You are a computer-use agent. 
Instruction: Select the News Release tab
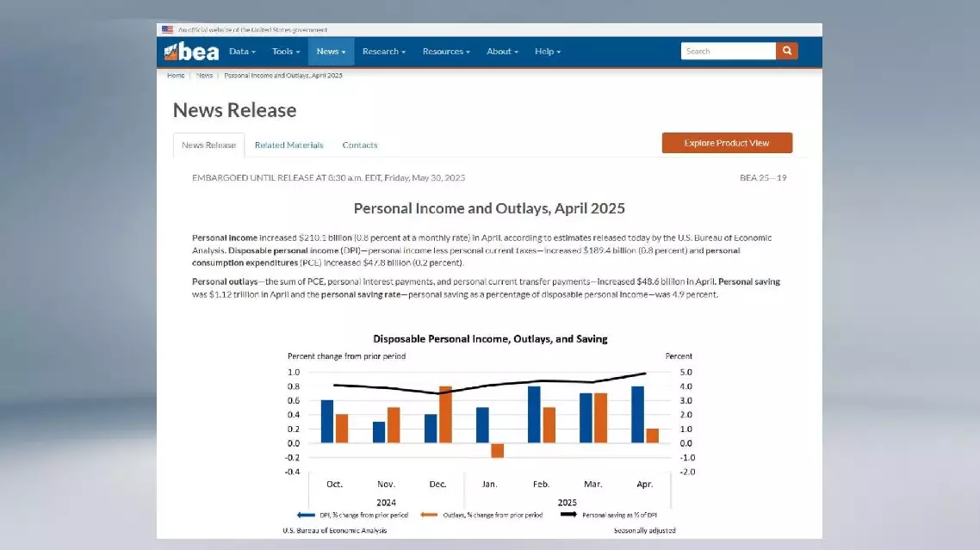pyautogui.click(x=208, y=145)
